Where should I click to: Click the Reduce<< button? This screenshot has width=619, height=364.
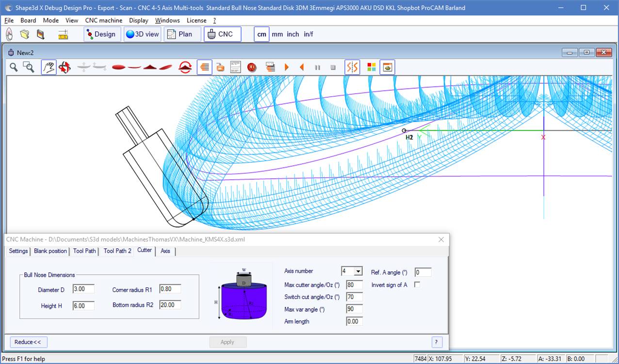[x=28, y=342]
